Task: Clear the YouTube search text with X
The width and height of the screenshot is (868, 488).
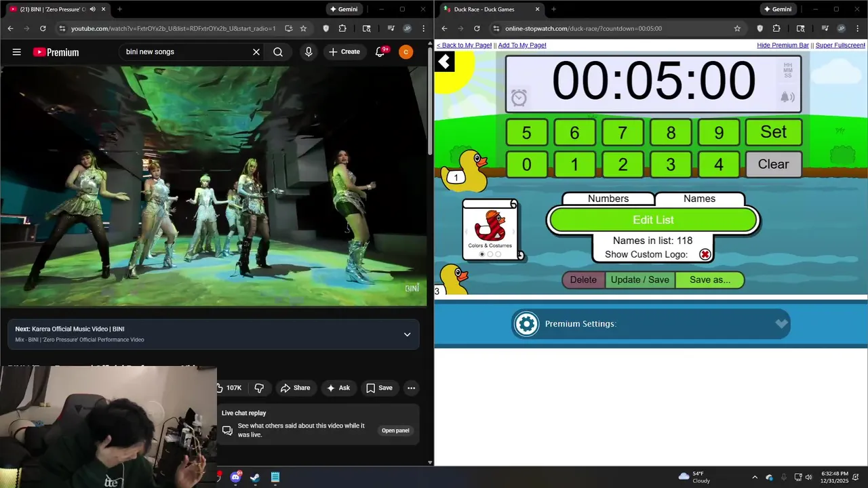Action: (x=256, y=52)
